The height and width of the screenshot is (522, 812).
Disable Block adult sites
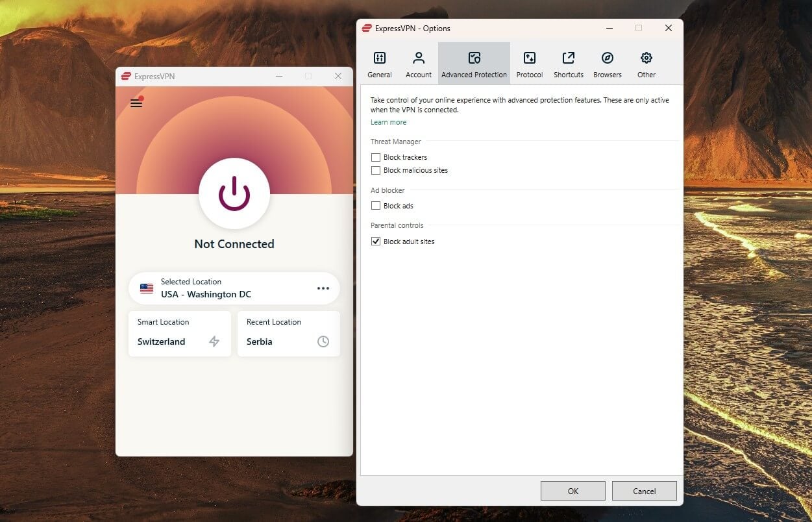click(375, 241)
